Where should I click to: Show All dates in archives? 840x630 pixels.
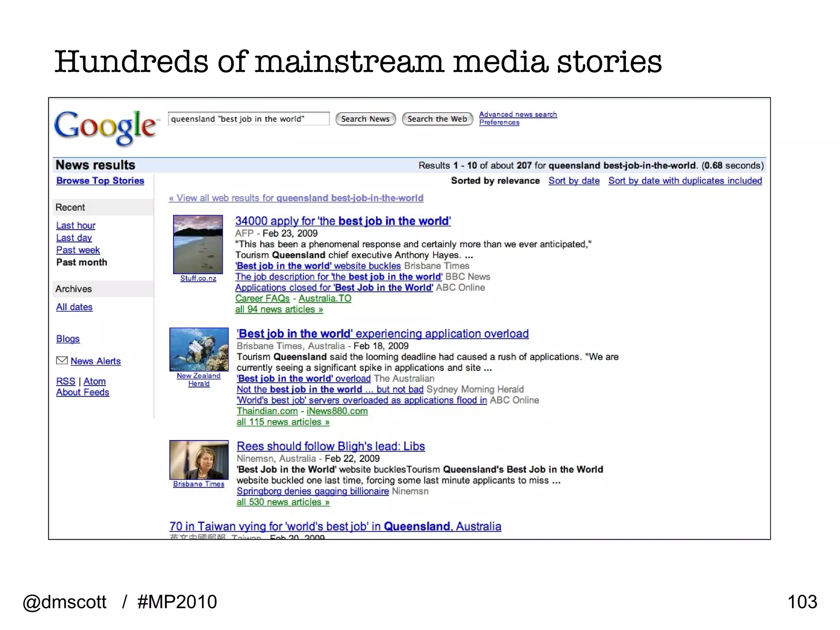pyautogui.click(x=74, y=307)
